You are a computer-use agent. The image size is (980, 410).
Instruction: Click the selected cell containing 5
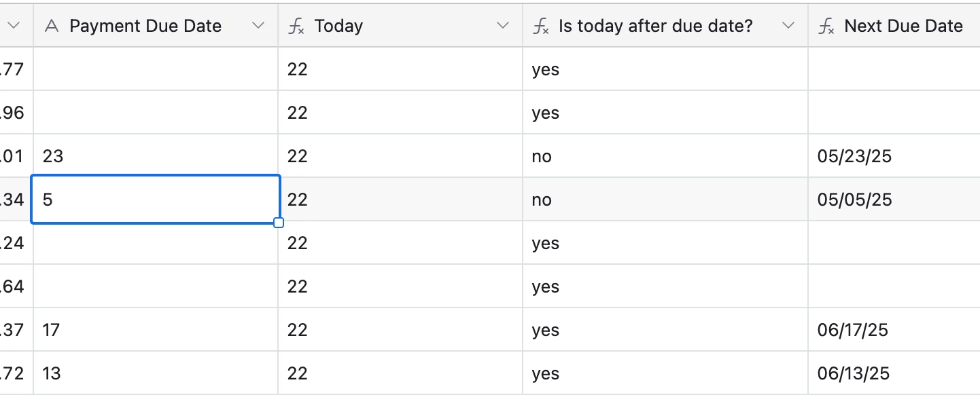click(x=156, y=199)
